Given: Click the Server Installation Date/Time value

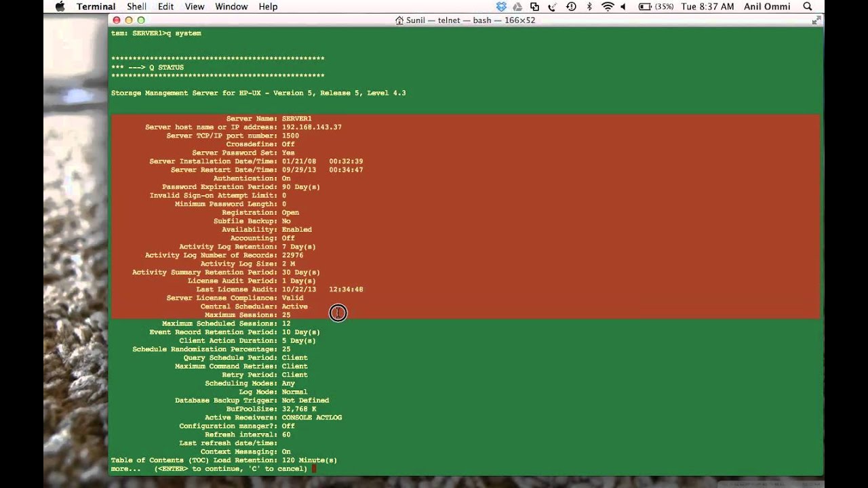Looking at the screenshot, I should coord(322,161).
